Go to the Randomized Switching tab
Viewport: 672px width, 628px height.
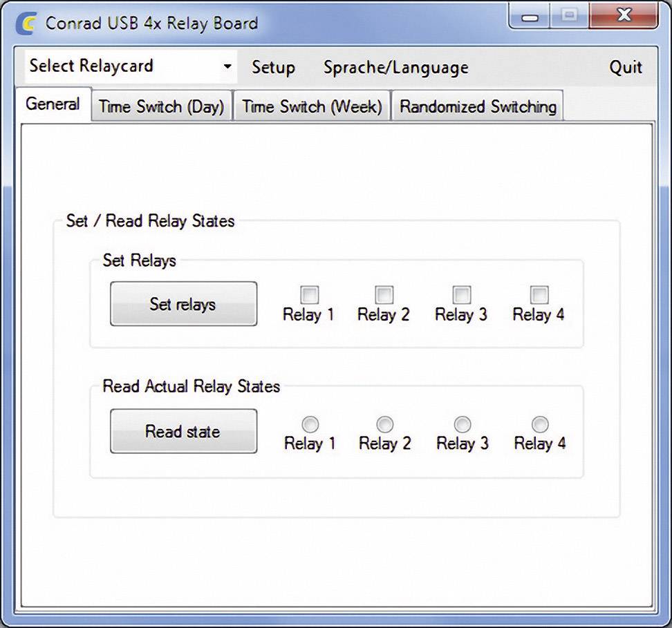(478, 107)
